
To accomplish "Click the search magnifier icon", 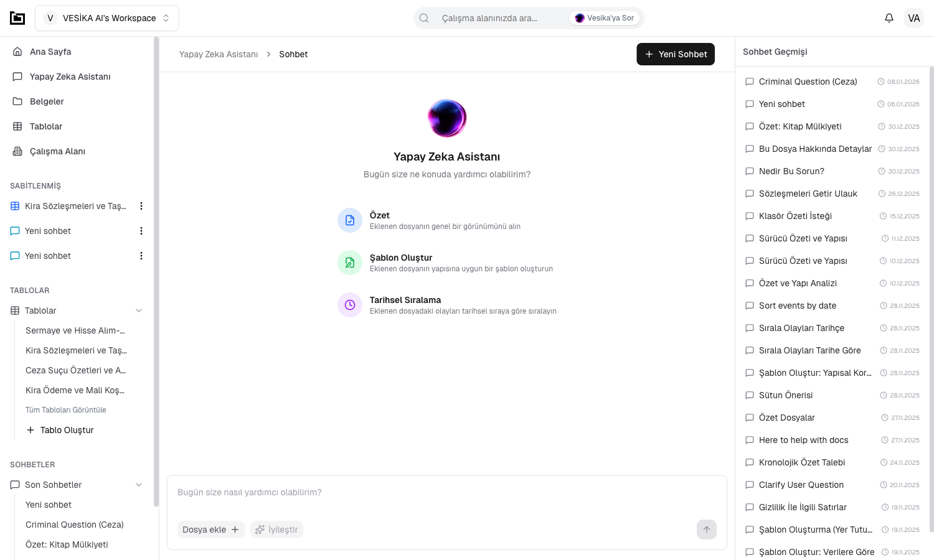I will coord(424,18).
